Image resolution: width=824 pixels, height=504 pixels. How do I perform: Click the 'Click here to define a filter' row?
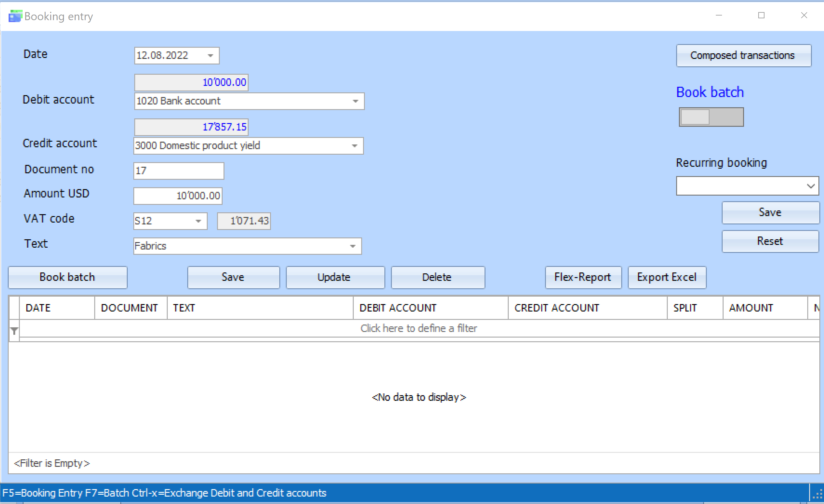pos(418,329)
